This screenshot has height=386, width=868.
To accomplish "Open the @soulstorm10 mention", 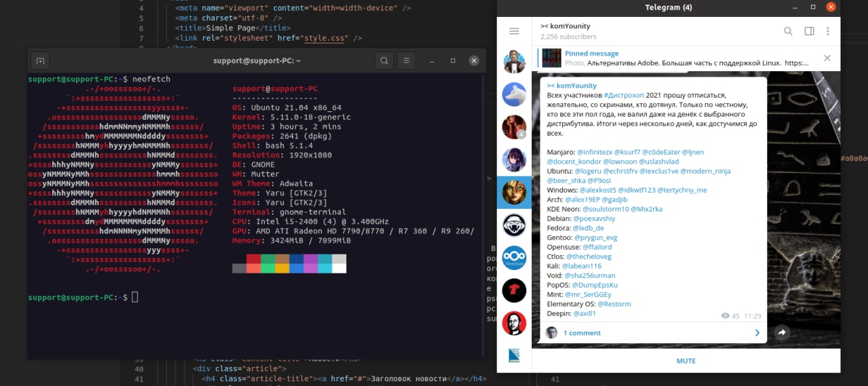I will click(x=607, y=209).
